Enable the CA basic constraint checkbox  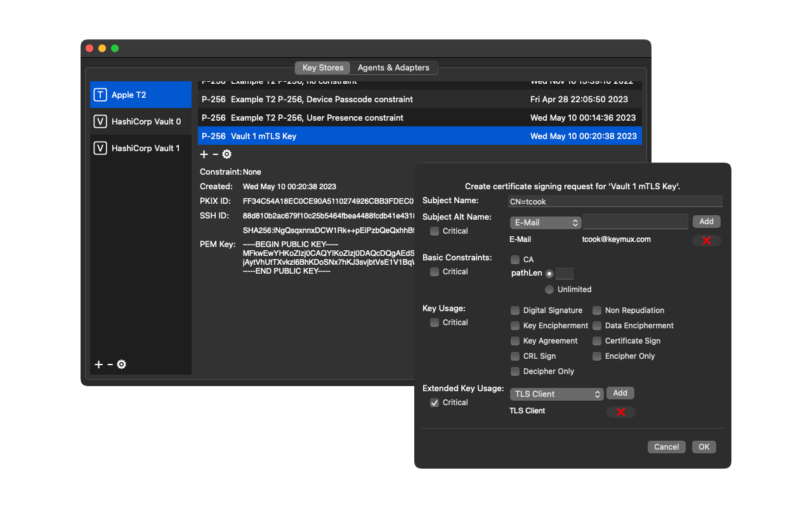(x=515, y=259)
